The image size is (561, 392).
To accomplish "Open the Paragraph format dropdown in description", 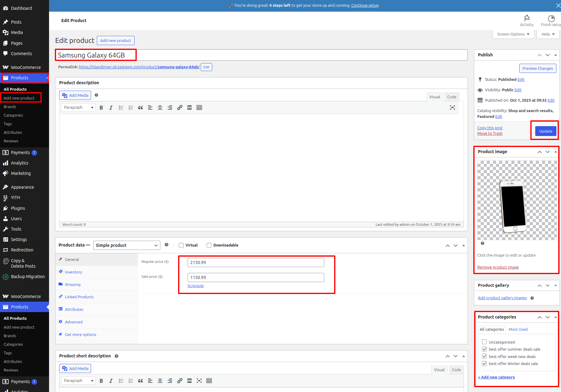I will 78,107.
